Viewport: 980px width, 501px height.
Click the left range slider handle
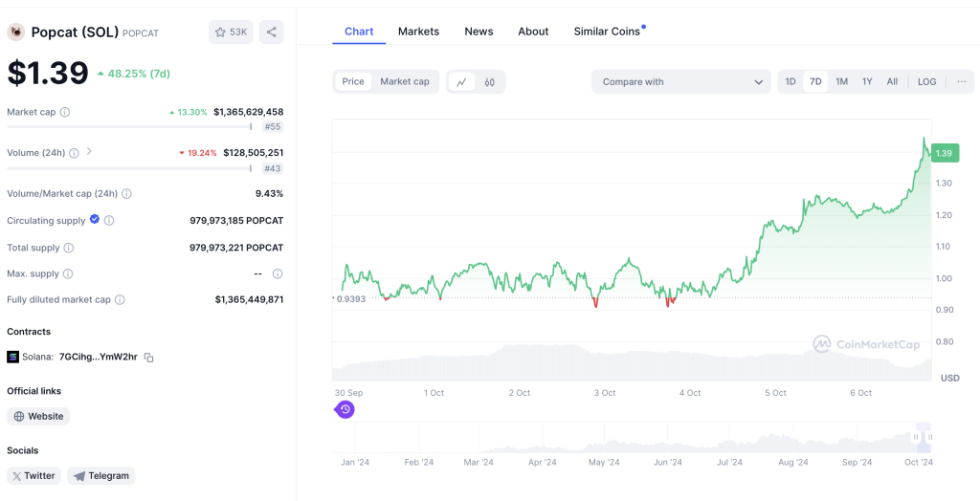click(x=916, y=437)
